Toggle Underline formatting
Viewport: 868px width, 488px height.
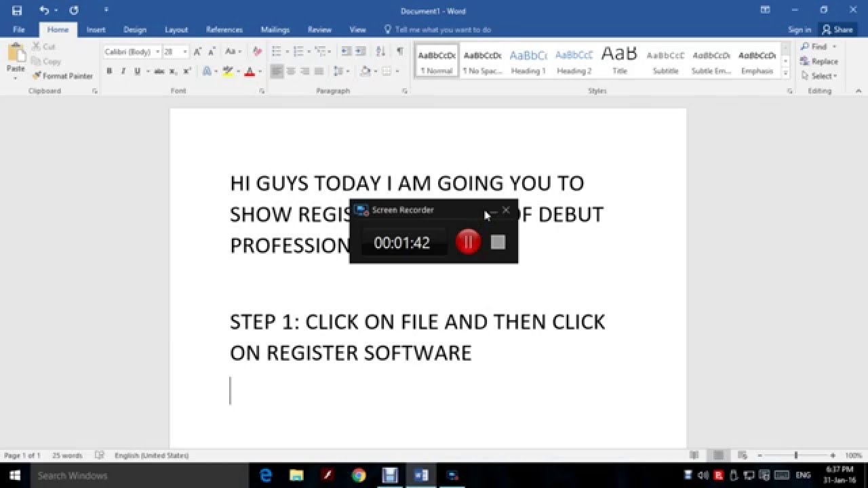(x=137, y=71)
